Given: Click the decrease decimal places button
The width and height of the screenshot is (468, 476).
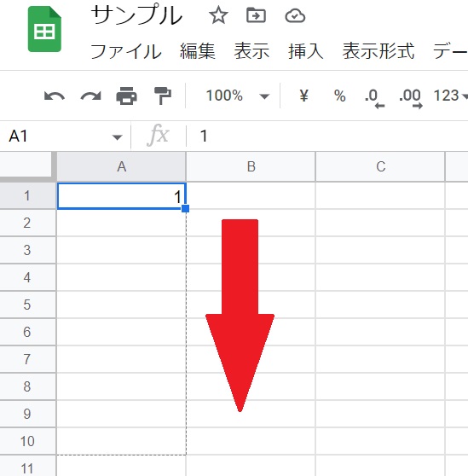Looking at the screenshot, I should [x=374, y=98].
